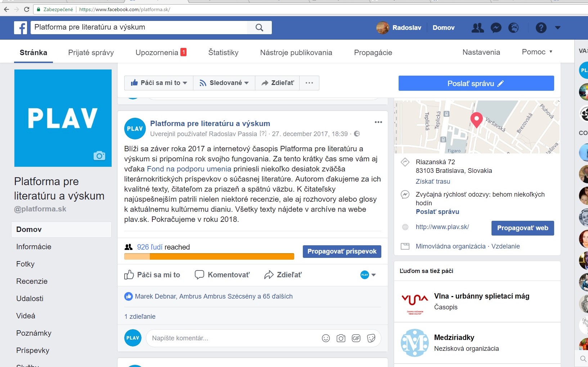Open post options three-dot menu
Image resolution: width=588 pixels, height=367 pixels.
[378, 122]
